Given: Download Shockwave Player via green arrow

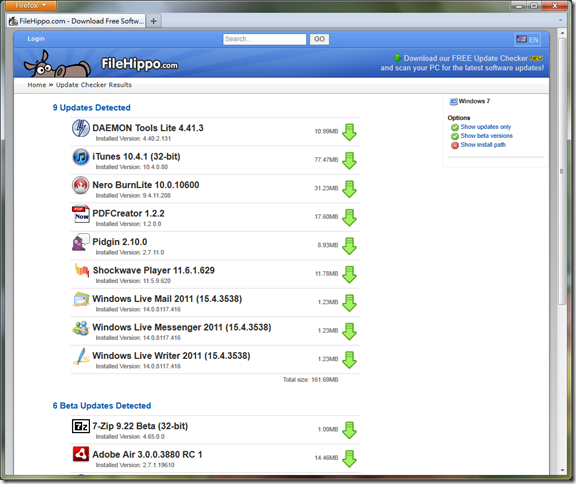Looking at the screenshot, I should (x=349, y=274).
